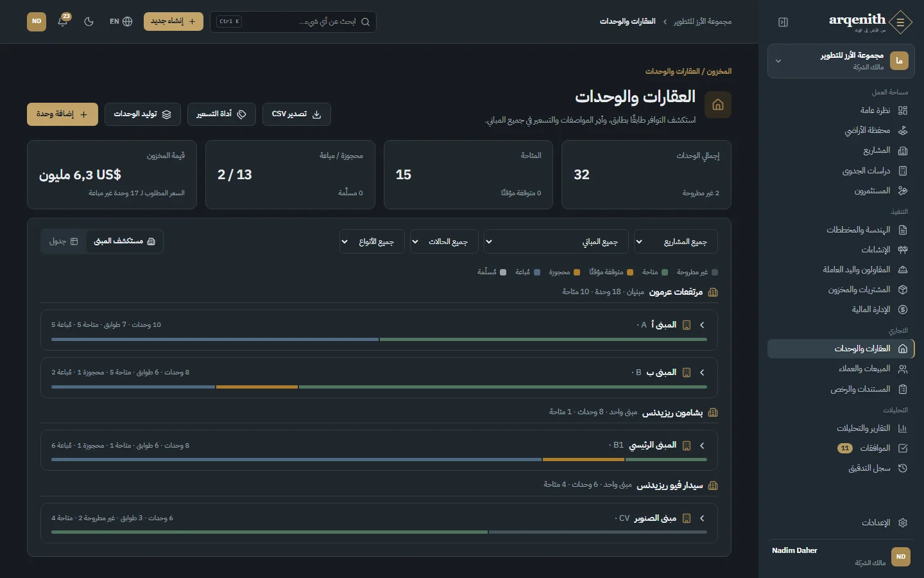This screenshot has width=924, height=578.
Task: Expand the company switcher مجموعة الأرز للتطوير
Action: pyautogui.click(x=841, y=61)
